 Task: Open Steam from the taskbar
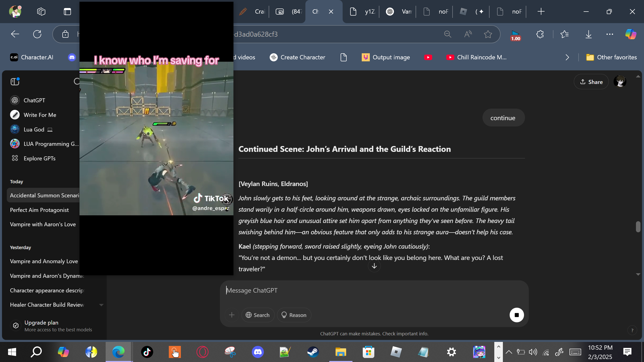313,352
